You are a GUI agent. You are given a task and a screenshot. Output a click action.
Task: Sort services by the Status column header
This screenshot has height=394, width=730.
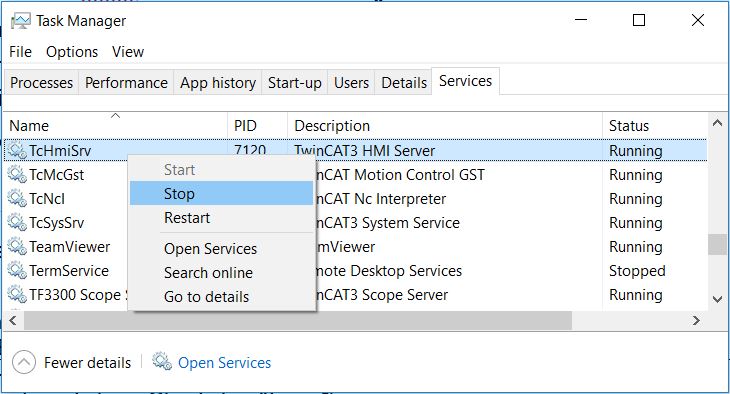(x=655, y=125)
